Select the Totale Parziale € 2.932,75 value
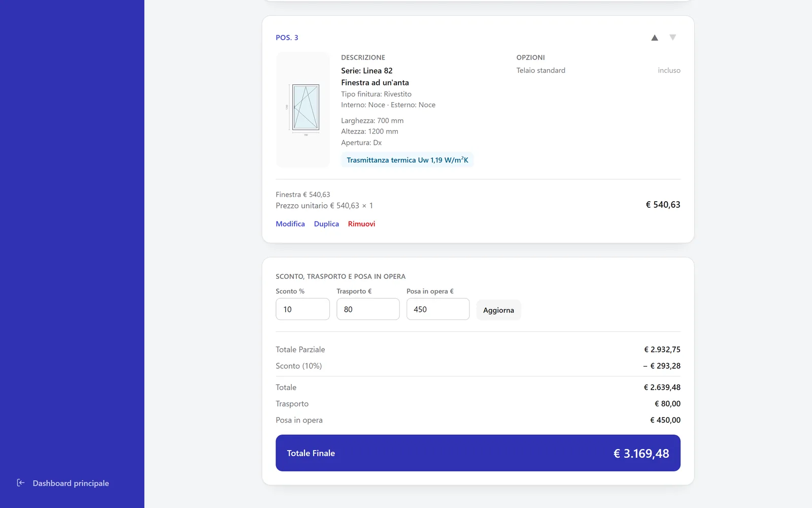 [x=662, y=350]
